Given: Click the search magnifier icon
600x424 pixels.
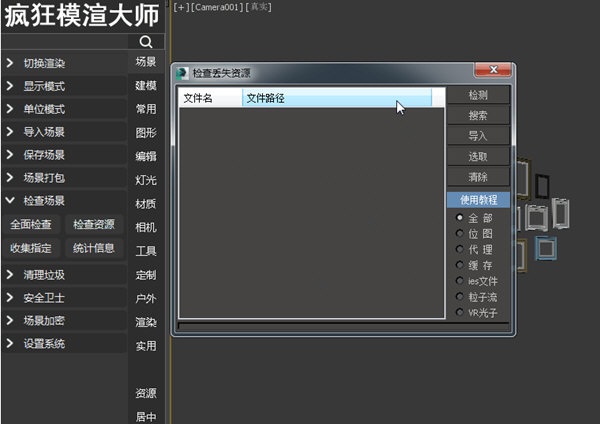Looking at the screenshot, I should coord(146,41).
